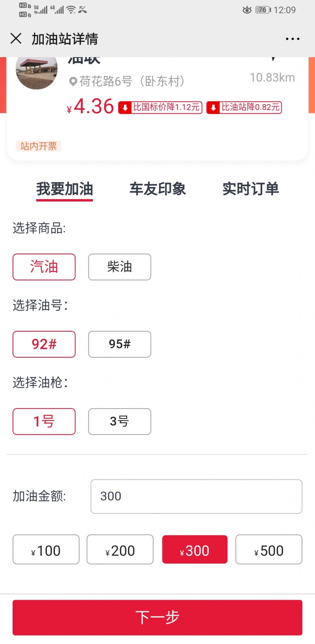Pick the ¥500 preset amount

(269, 549)
